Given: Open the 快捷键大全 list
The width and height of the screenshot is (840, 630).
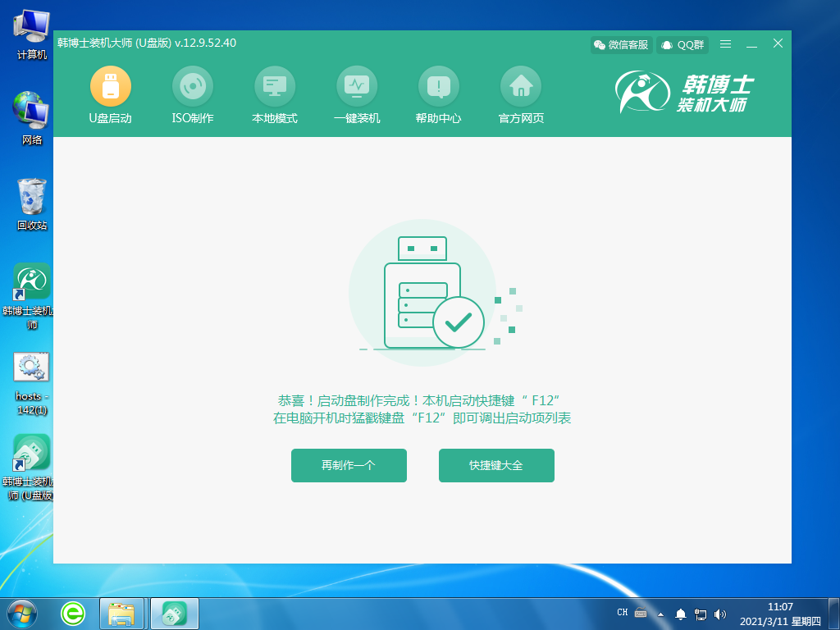Looking at the screenshot, I should pyautogui.click(x=496, y=465).
